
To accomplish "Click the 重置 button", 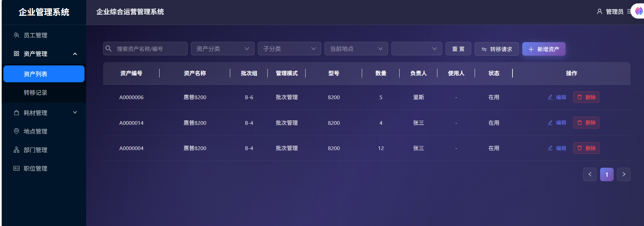I will 458,49.
